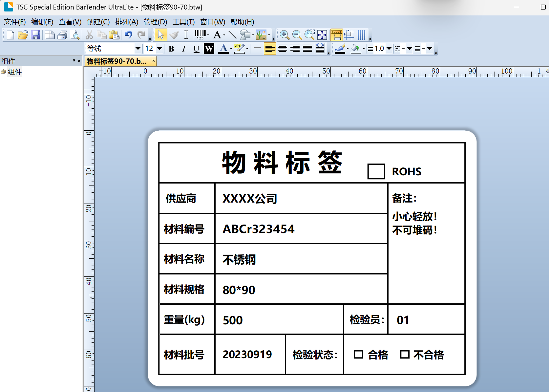Activate the pointer selection tool
Screen dimensions: 549x392
tap(161, 35)
